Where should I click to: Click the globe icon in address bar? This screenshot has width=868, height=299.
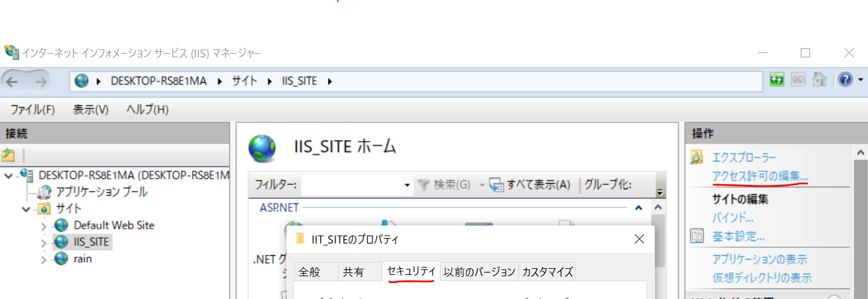pos(82,81)
